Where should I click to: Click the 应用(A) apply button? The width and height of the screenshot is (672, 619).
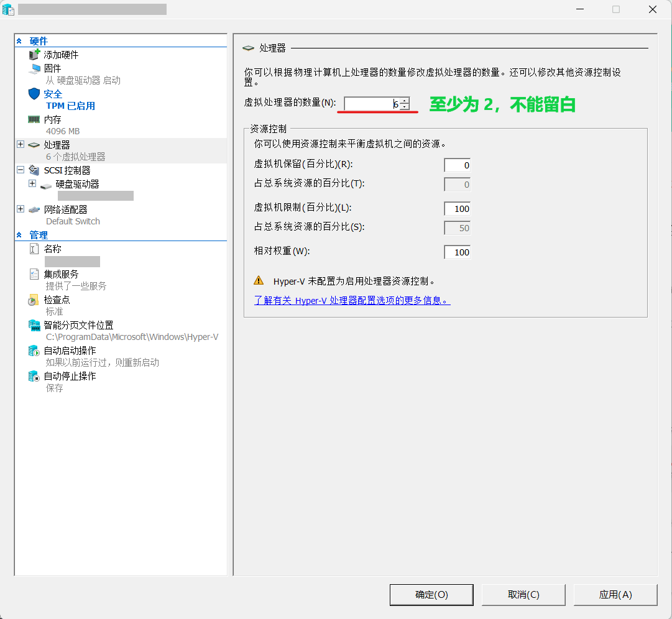(615, 595)
